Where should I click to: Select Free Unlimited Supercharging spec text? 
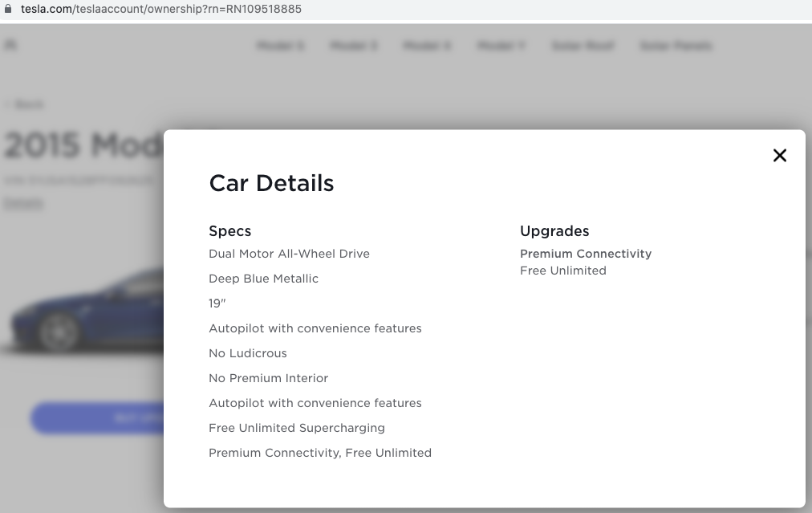297,428
